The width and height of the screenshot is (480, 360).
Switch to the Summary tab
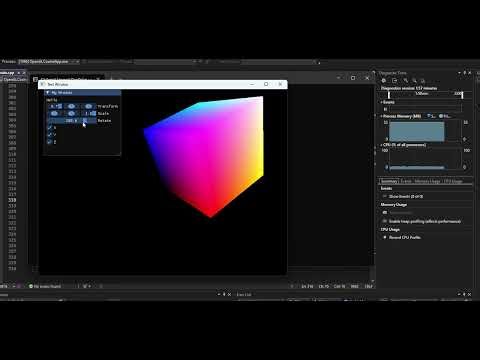pyautogui.click(x=389, y=181)
